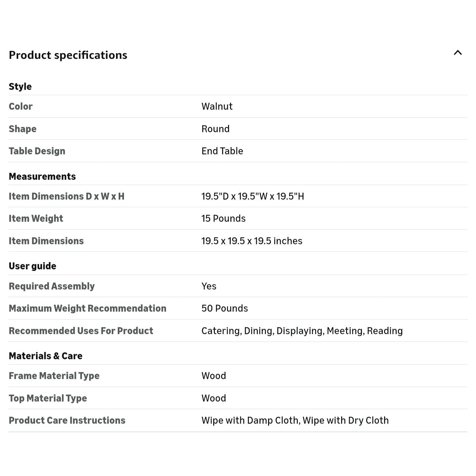Click the Round shape value
Image resolution: width=476 pixels, height=476 pixels.
(216, 129)
